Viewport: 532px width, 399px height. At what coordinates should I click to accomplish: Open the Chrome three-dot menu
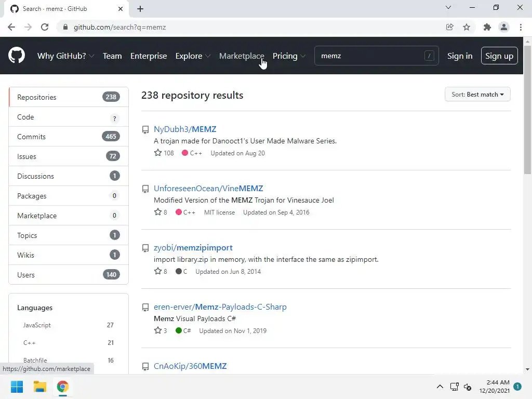tap(521, 27)
